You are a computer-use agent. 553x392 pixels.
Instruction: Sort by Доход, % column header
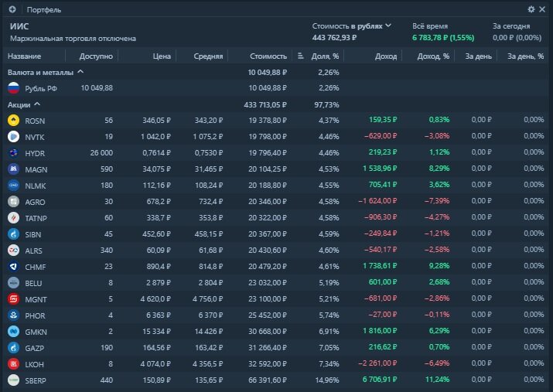point(433,56)
